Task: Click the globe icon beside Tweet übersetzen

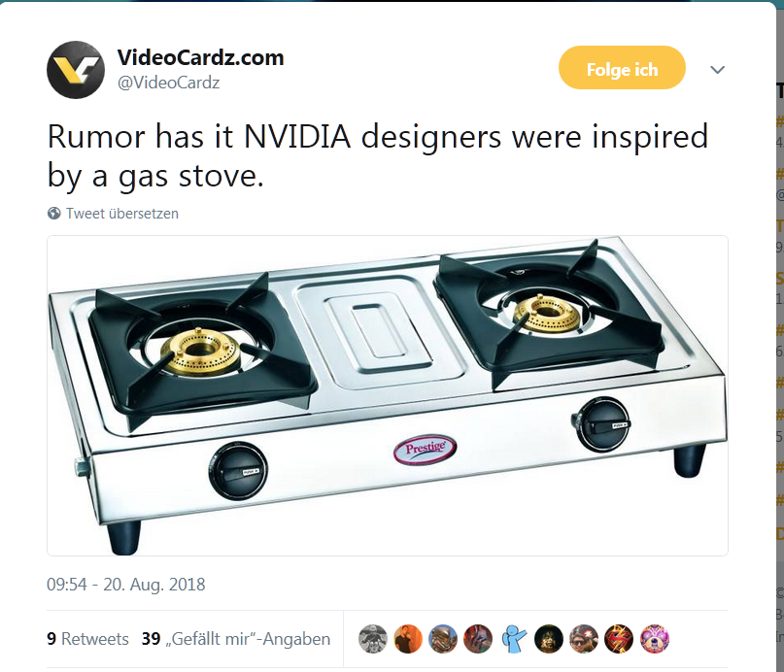Action: click(54, 214)
